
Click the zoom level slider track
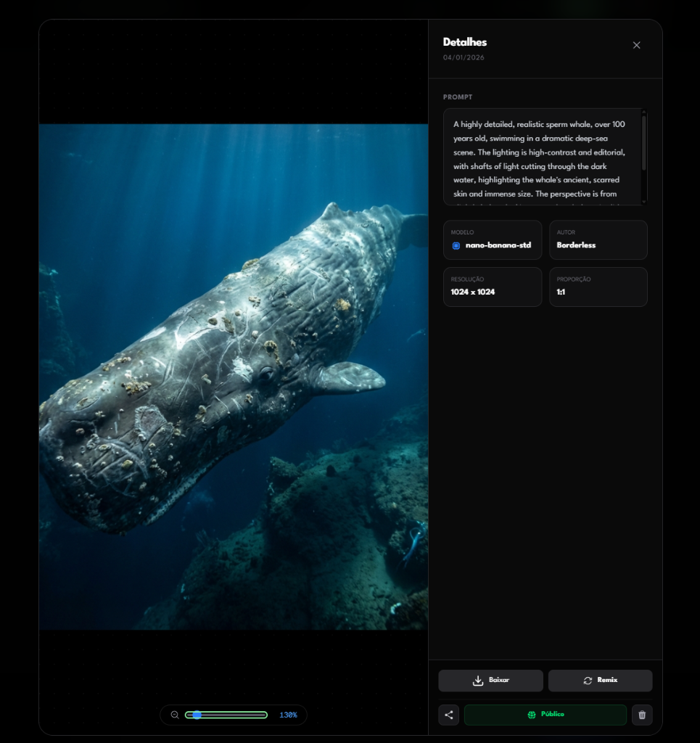point(232,715)
